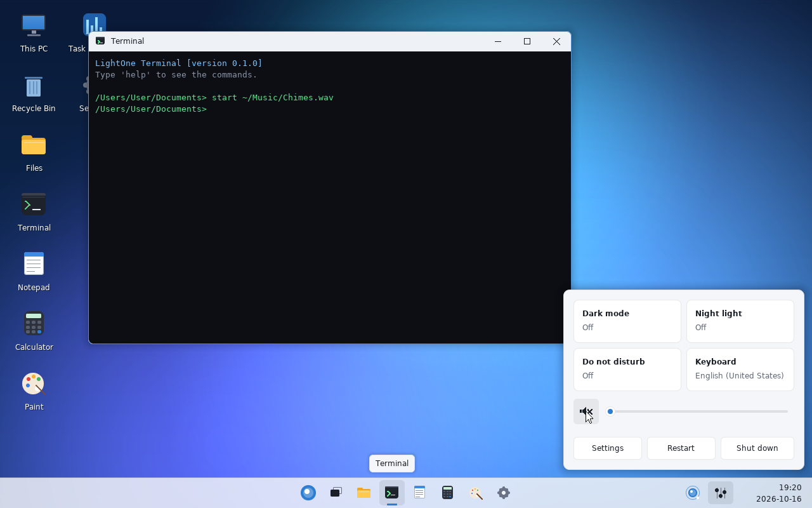Open the Files desktop icon
This screenshot has height=508, width=812.
click(x=34, y=152)
